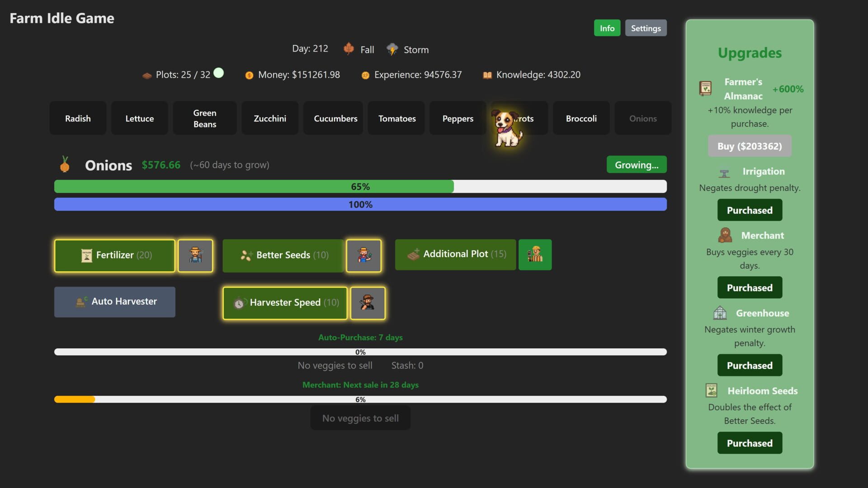The width and height of the screenshot is (868, 488).
Task: Click the Info button
Action: click(607, 28)
